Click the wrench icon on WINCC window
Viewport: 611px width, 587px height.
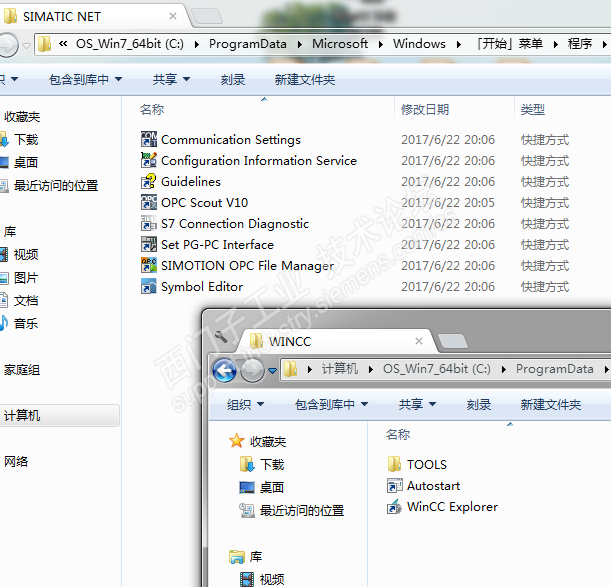[x=221, y=336]
